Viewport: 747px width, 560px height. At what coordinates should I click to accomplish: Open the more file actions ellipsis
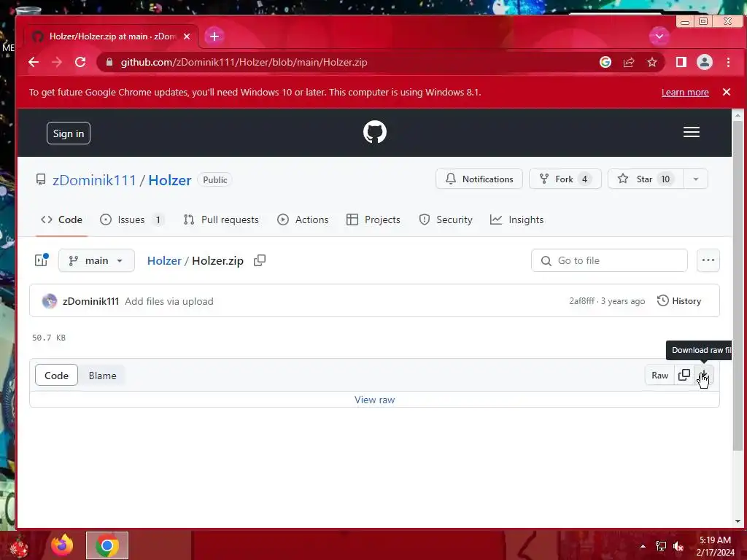click(708, 260)
